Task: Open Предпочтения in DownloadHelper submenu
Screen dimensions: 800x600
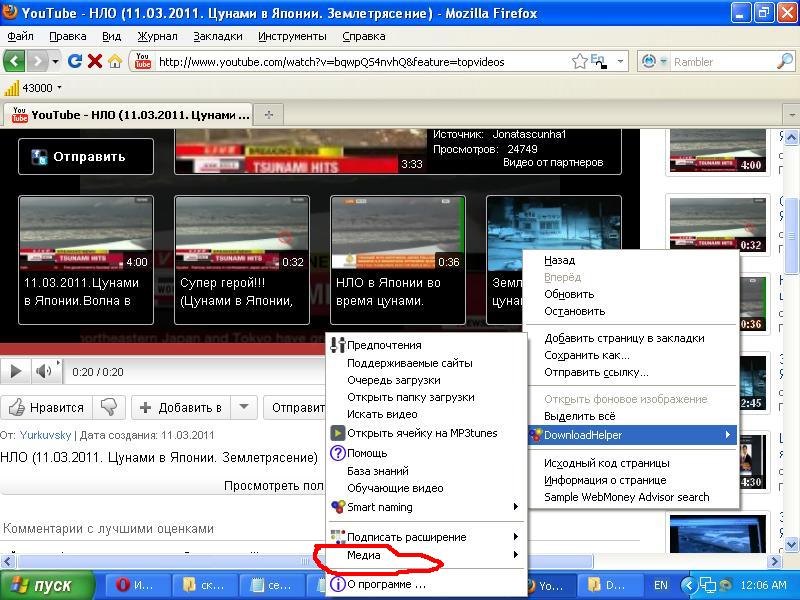Action: click(427, 345)
